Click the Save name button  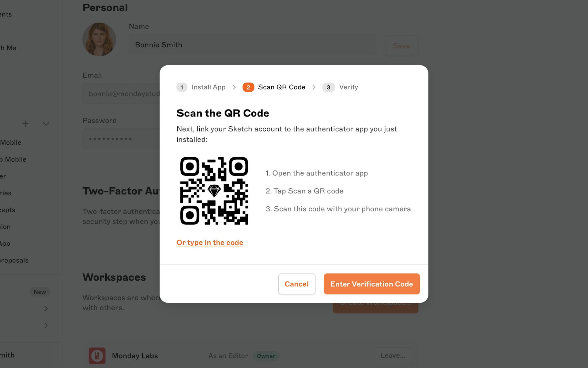click(x=401, y=46)
